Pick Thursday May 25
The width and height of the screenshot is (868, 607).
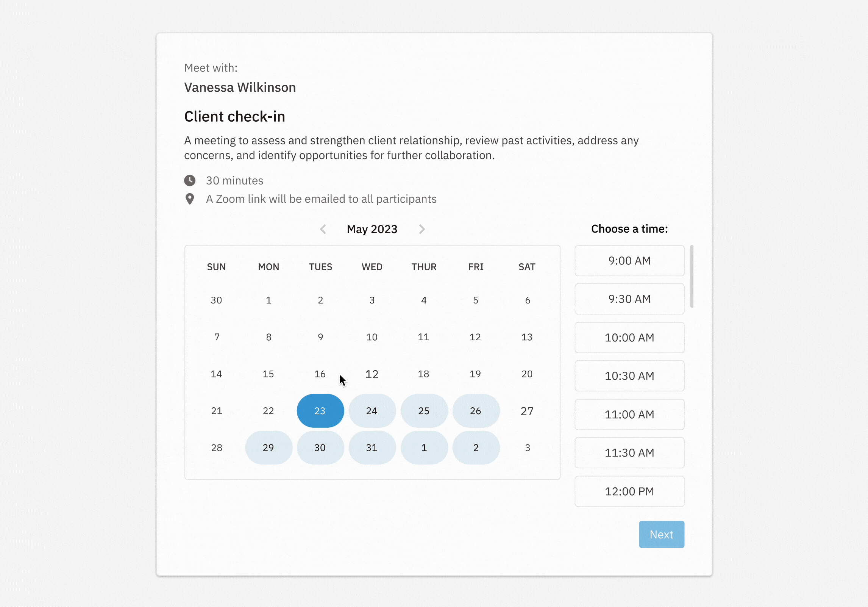[424, 411]
